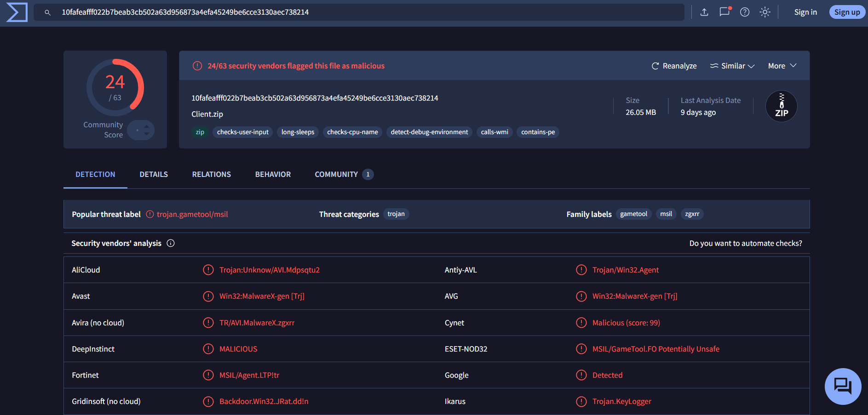Viewport: 868px width, 415px height.
Task: Click the alert icon next to AliCloud detection
Action: (x=208, y=270)
